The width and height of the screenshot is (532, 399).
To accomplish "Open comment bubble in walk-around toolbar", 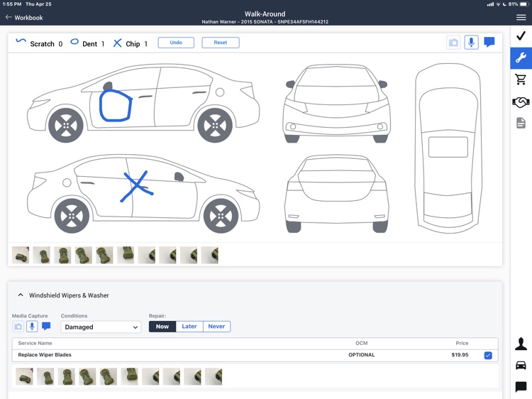I will [x=489, y=42].
